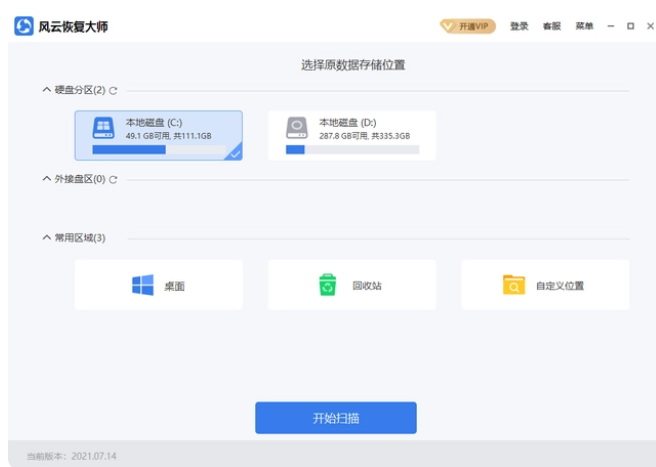Click the C: drive usage progress bar

[159, 150]
